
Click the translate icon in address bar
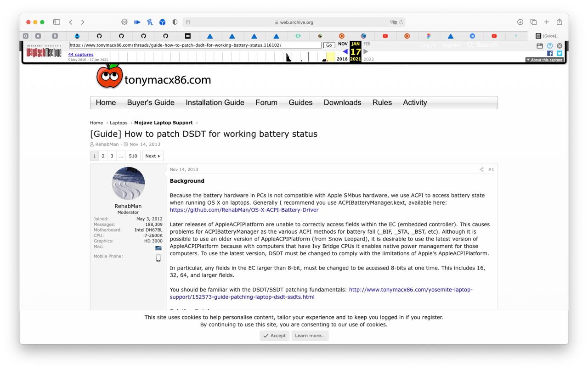(x=393, y=22)
